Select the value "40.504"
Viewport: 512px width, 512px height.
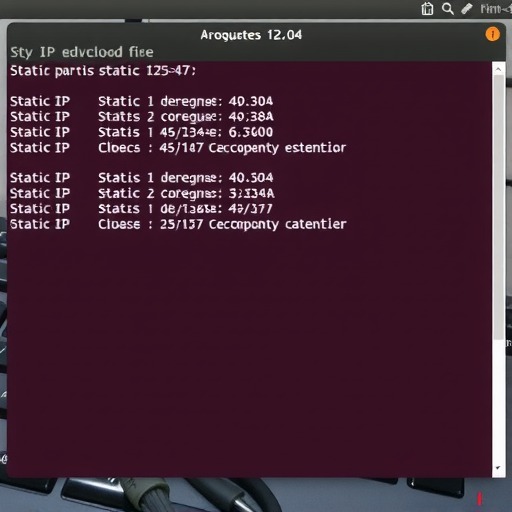click(251, 177)
